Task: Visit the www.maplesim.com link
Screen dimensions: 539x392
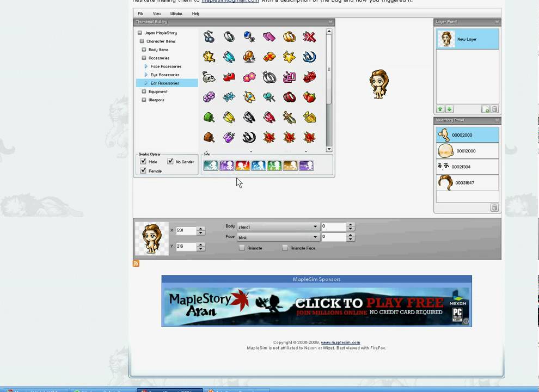Action: click(340, 342)
